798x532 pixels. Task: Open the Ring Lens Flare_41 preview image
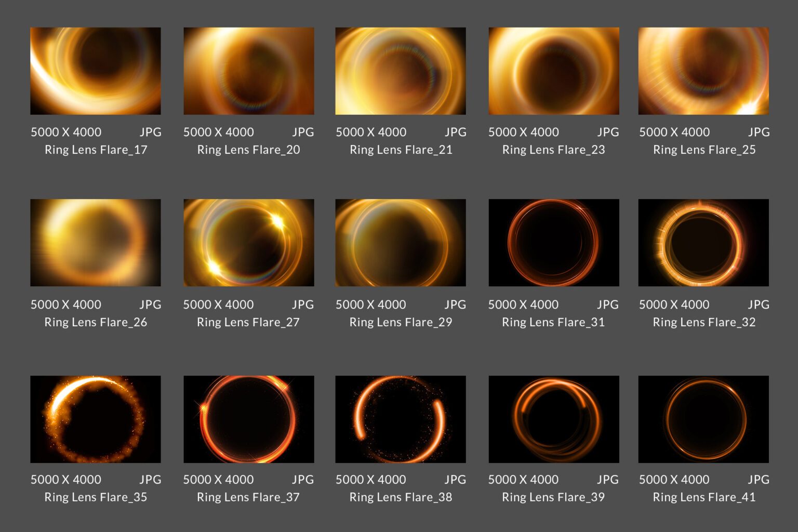tap(703, 419)
